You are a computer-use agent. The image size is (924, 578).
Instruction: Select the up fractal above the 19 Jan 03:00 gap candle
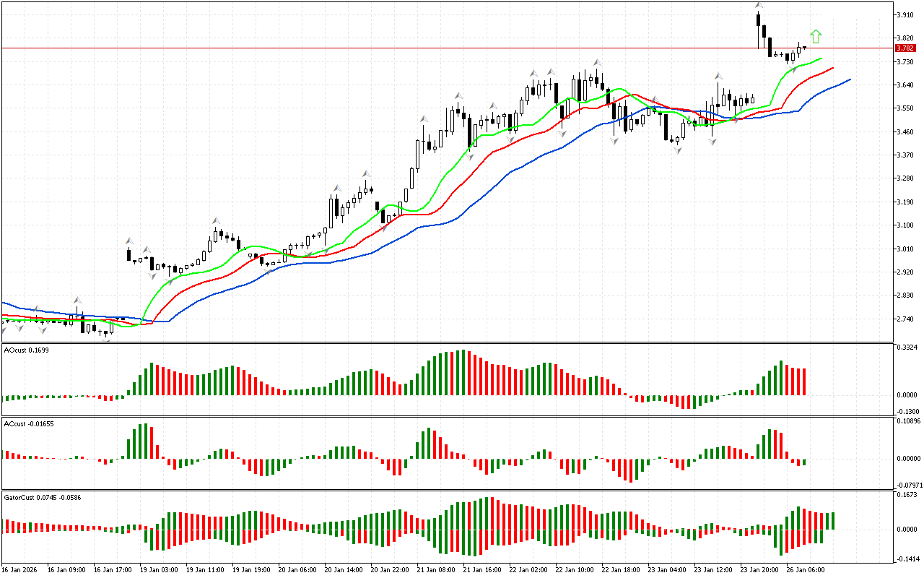(129, 241)
